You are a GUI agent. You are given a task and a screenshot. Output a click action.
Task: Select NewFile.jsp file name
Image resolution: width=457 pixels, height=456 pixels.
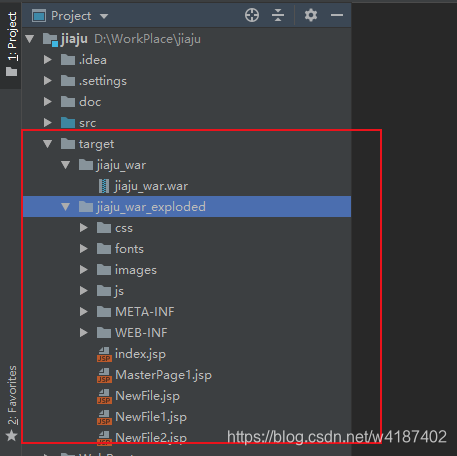(147, 396)
